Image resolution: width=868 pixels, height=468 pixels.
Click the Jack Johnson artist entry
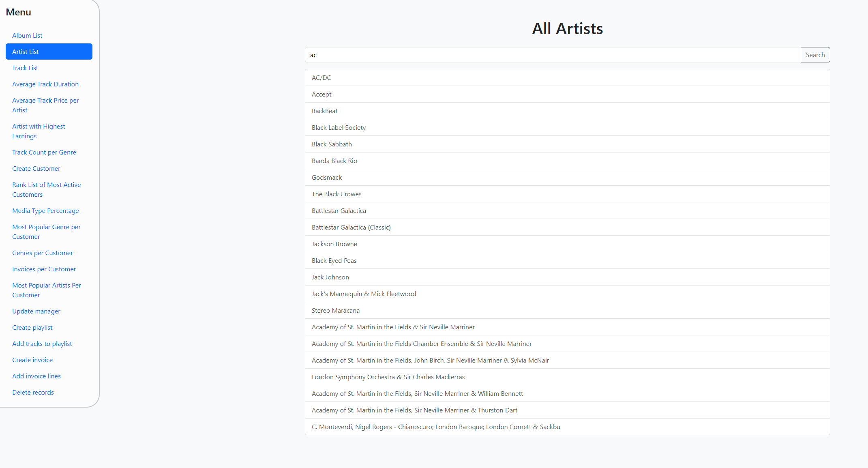pyautogui.click(x=330, y=277)
